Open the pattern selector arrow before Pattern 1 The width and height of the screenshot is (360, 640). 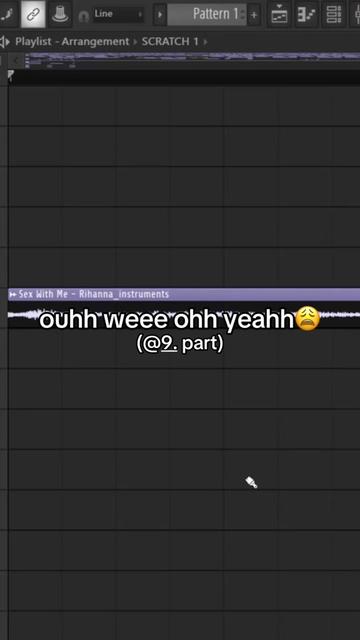160,15
